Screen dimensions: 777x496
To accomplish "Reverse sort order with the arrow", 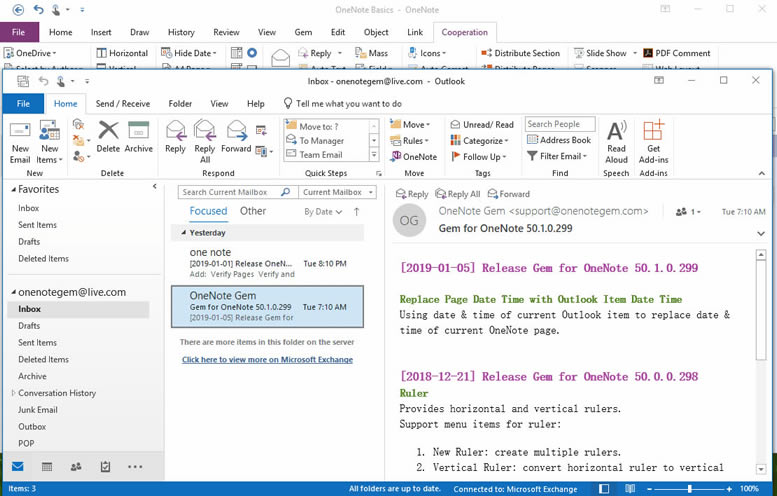I will coord(357,212).
